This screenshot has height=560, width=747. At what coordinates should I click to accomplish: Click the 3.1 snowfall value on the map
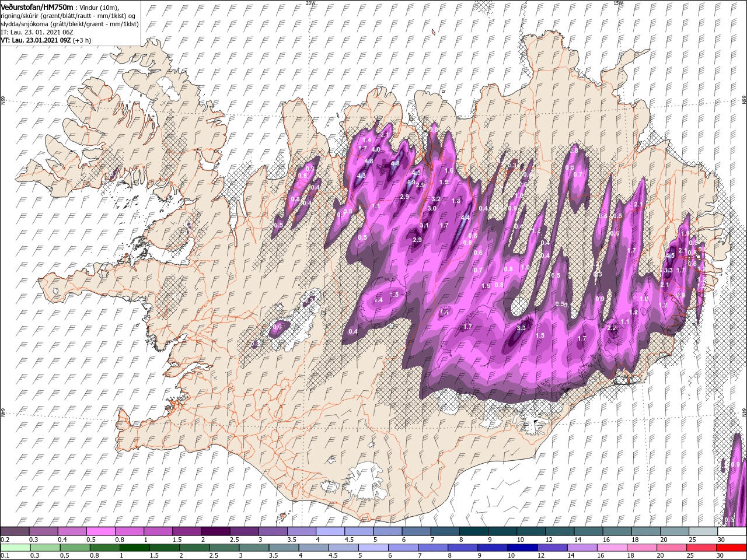coord(424,225)
